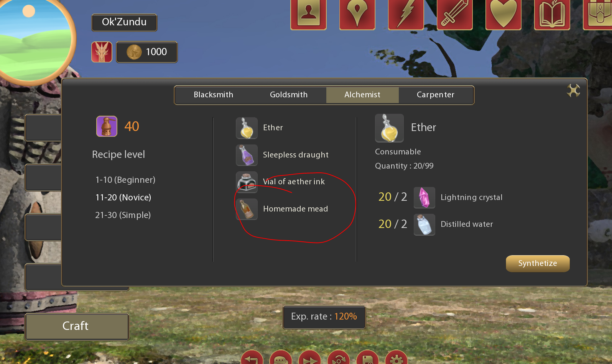Viewport: 612px width, 364px height.
Task: Switch to the Carpenter tab
Action: 436,95
